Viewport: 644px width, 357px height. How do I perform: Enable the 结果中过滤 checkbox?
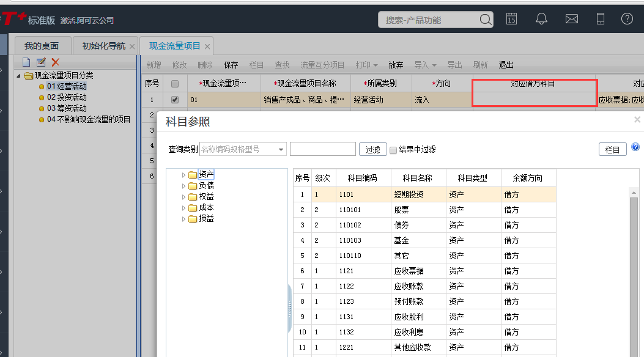[393, 149]
